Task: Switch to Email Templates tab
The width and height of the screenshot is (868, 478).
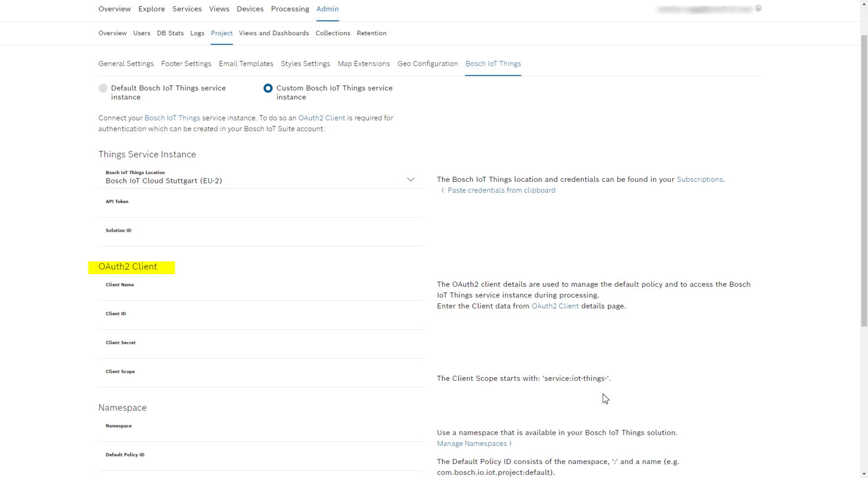Action: coord(246,64)
